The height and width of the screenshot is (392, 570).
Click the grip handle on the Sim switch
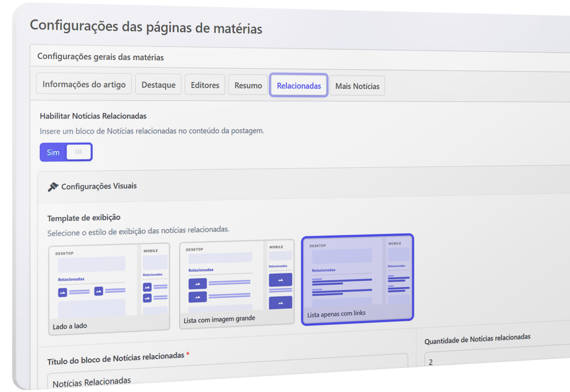click(79, 152)
